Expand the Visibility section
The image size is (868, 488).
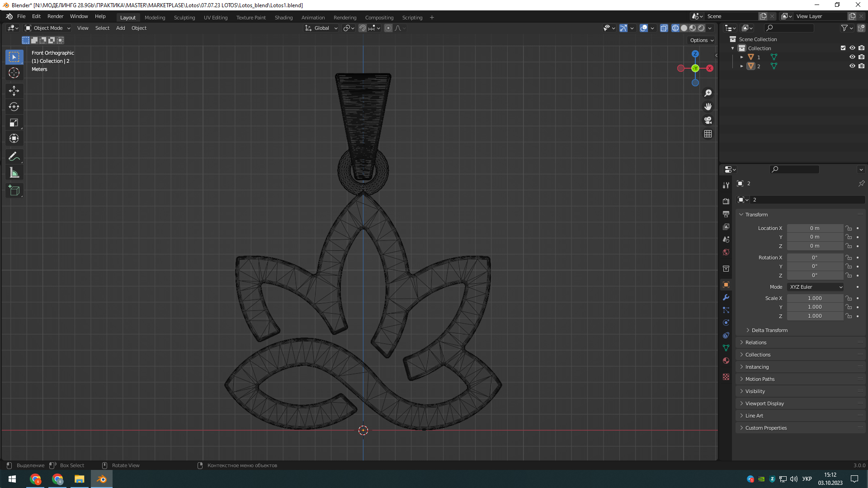click(755, 391)
